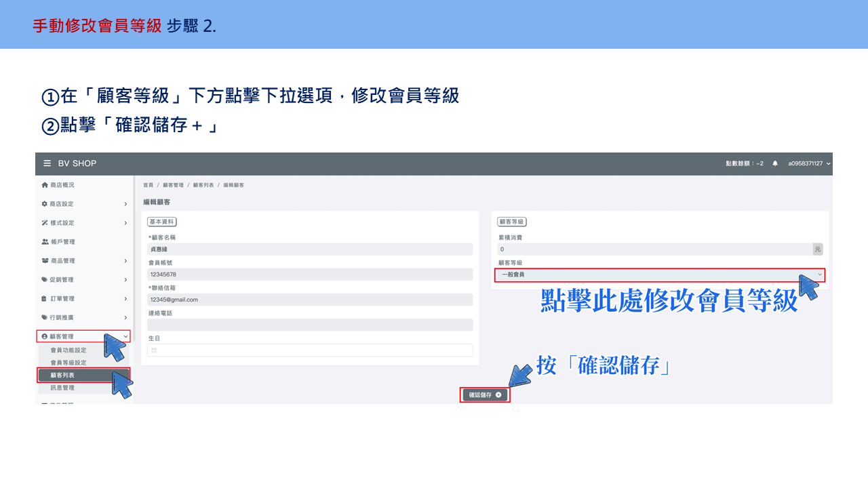
Task: Click the calendar icon in 生日 field
Action: click(x=154, y=350)
